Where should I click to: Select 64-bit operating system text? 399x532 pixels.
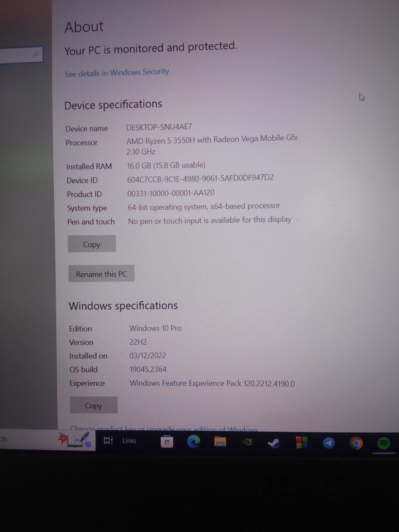(x=204, y=207)
